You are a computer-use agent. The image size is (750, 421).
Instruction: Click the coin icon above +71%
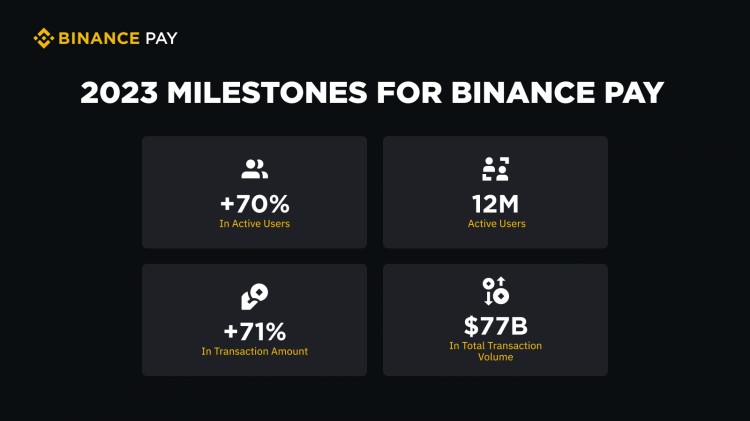click(254, 296)
